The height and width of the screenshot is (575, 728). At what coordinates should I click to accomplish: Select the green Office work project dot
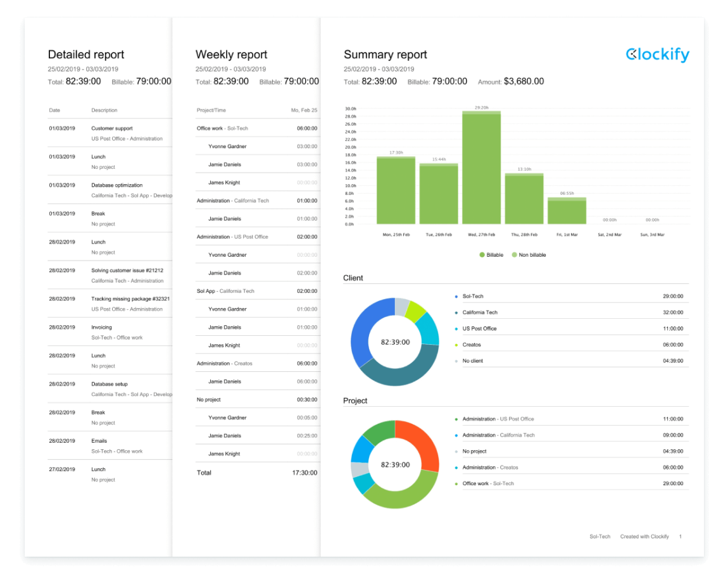457,483
